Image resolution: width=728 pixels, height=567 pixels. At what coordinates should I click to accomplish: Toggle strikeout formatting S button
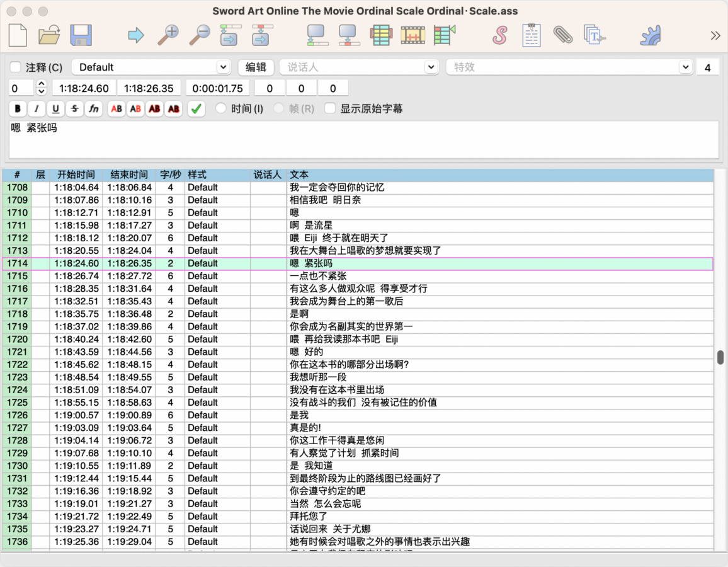tap(75, 108)
